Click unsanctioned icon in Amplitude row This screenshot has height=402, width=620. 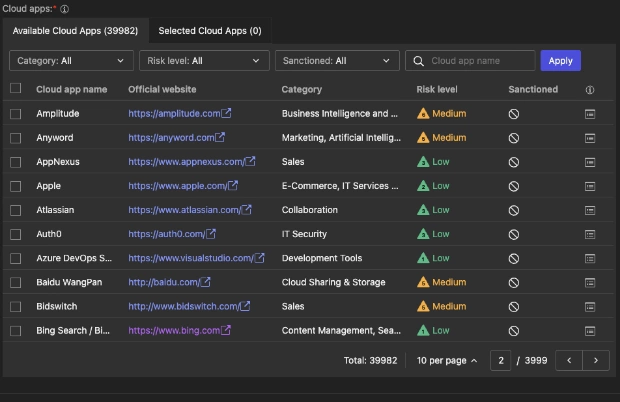pyautogui.click(x=514, y=114)
